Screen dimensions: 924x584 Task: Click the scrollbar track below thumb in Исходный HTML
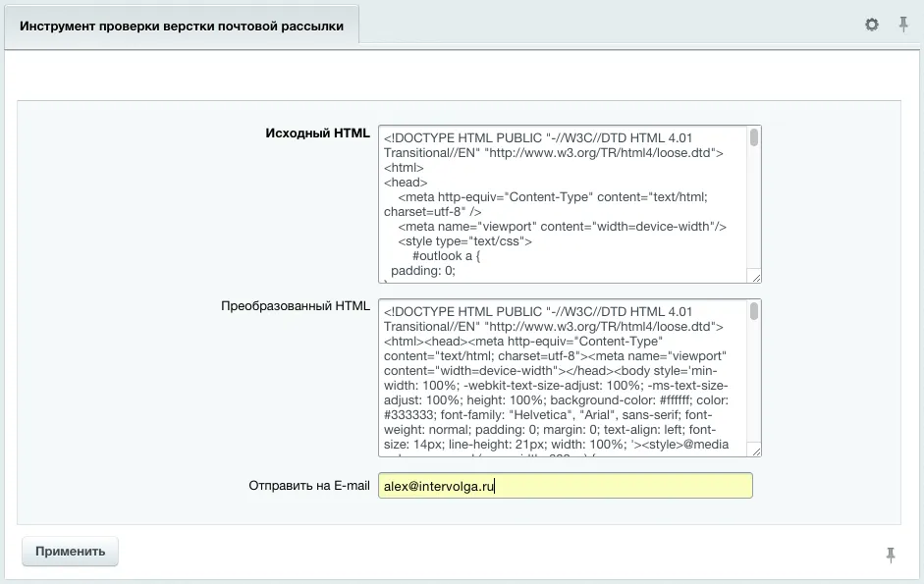[x=754, y=216]
